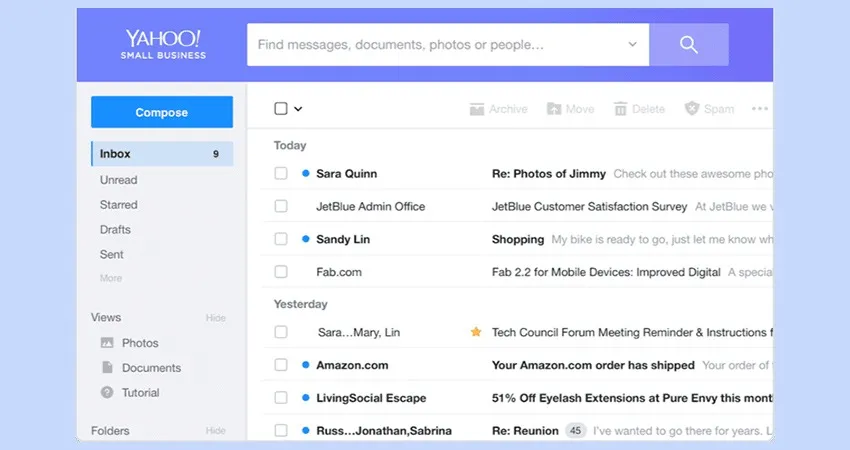Tick the select-all checkbox in the toolbar

[281, 109]
